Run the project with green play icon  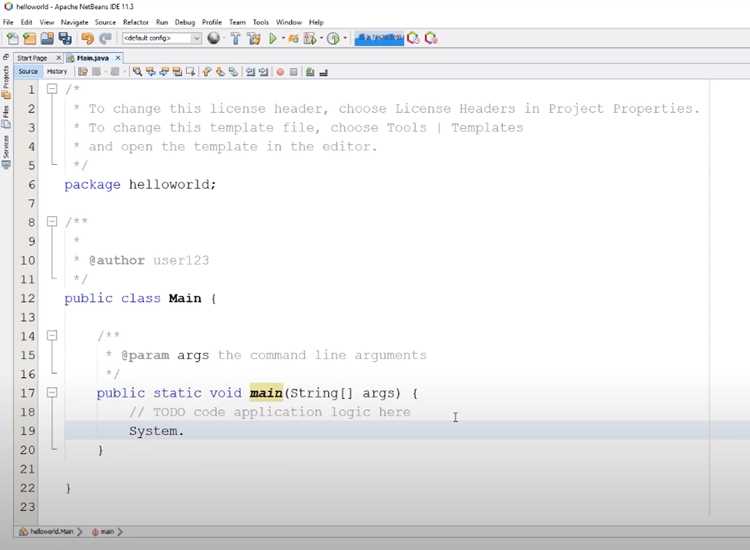coord(273,38)
